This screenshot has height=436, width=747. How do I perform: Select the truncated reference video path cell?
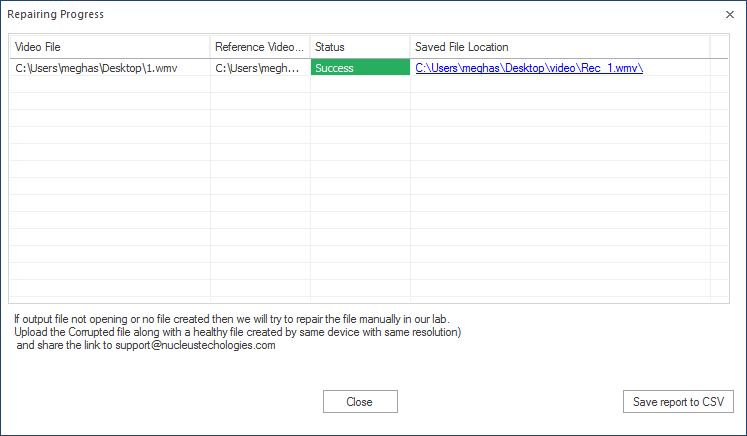260,68
